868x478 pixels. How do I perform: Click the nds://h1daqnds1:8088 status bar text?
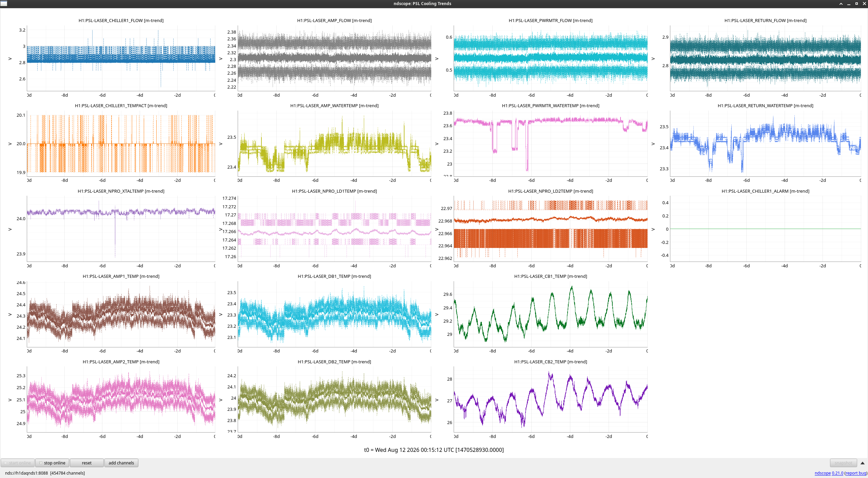(x=45, y=473)
